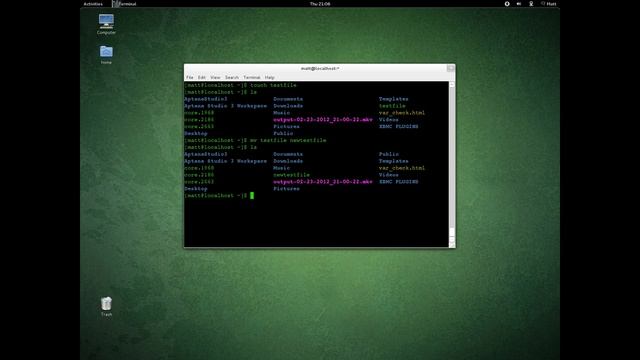The image size is (640, 360).
Task: Click 'Documents' in first ls output
Action: 288,99
